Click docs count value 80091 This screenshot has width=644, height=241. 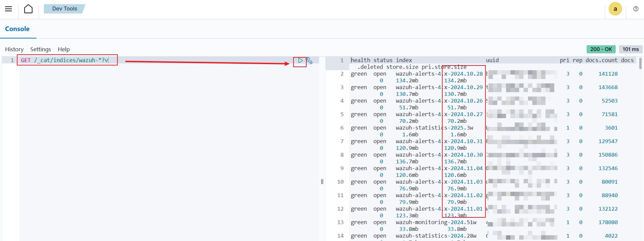click(x=610, y=182)
